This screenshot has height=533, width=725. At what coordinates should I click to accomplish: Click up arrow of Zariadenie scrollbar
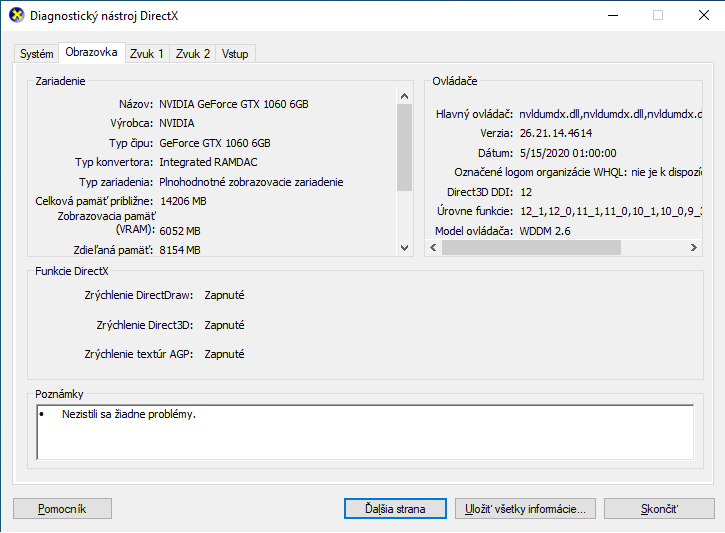point(405,96)
